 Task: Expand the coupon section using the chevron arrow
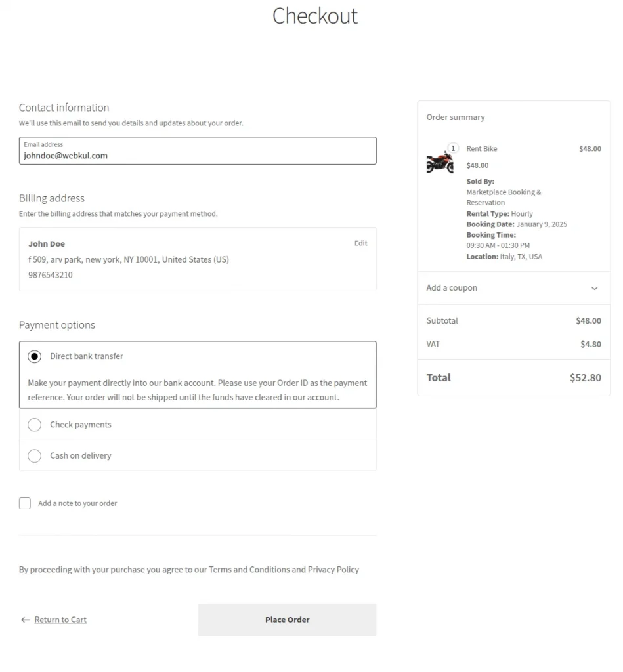pos(595,288)
